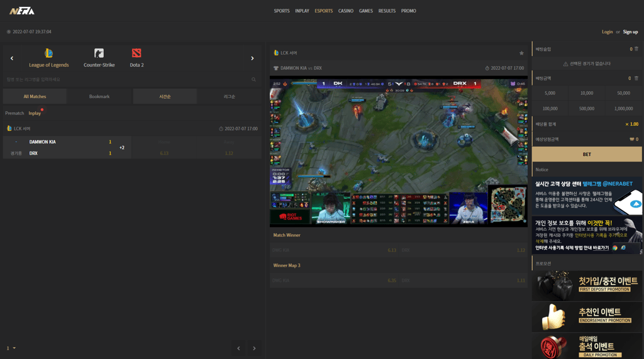Clear bet slip trash icon
Image resolution: width=644 pixels, height=359 pixels.
636,49
